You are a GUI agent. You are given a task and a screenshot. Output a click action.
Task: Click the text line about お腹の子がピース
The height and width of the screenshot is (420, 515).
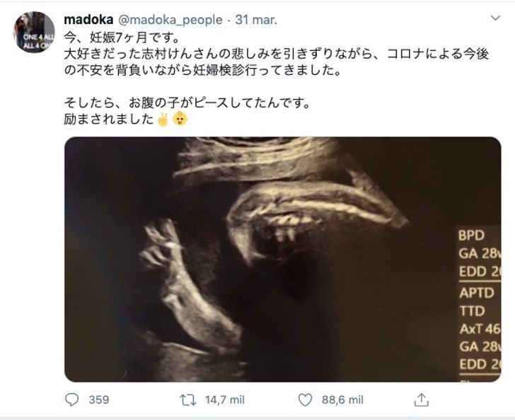pos(187,103)
